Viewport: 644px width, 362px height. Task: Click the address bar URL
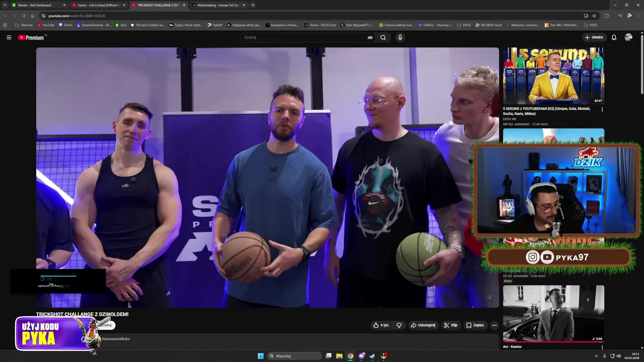[76, 16]
